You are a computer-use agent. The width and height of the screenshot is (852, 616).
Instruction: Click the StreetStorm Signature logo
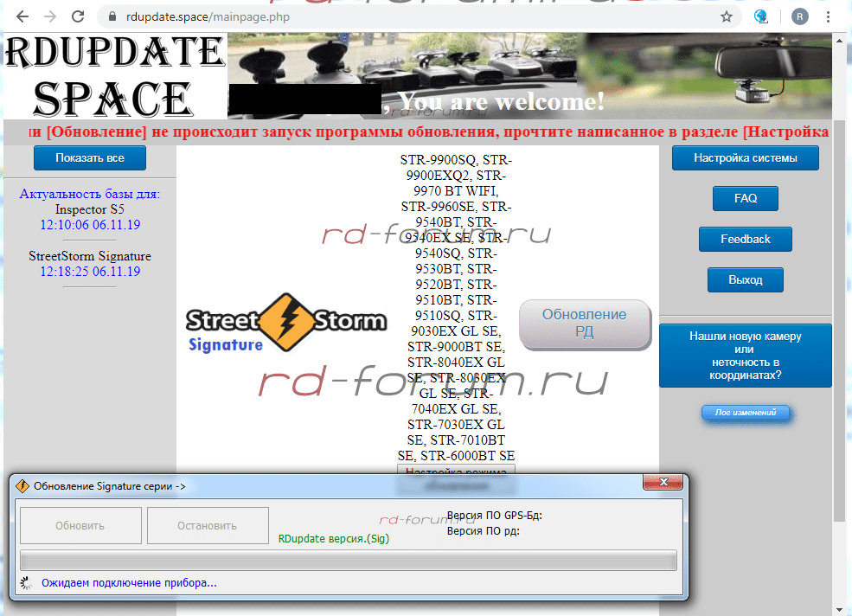pyautogui.click(x=285, y=323)
